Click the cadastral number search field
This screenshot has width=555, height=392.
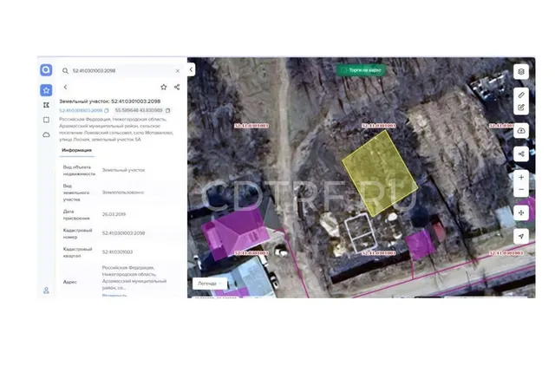click(121, 71)
